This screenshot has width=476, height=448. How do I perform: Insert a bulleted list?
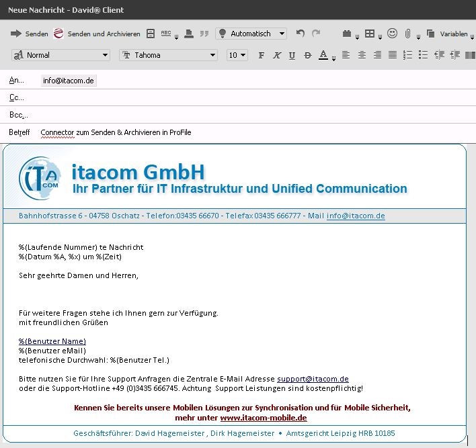pyautogui.click(x=423, y=55)
